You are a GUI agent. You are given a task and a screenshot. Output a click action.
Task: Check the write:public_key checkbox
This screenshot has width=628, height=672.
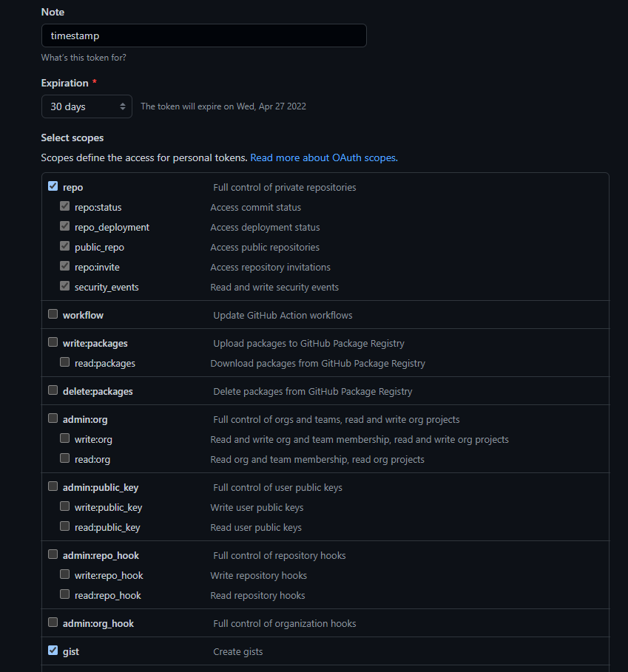[64, 506]
